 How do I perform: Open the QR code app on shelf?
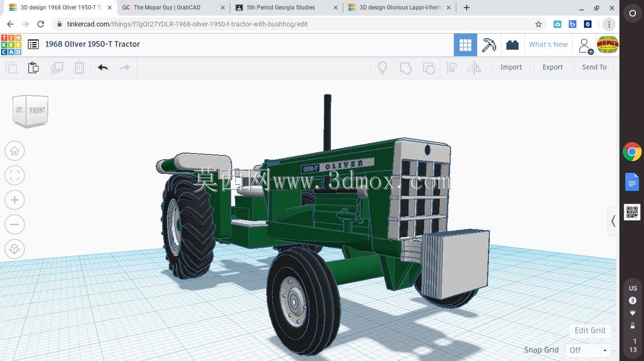point(632,212)
